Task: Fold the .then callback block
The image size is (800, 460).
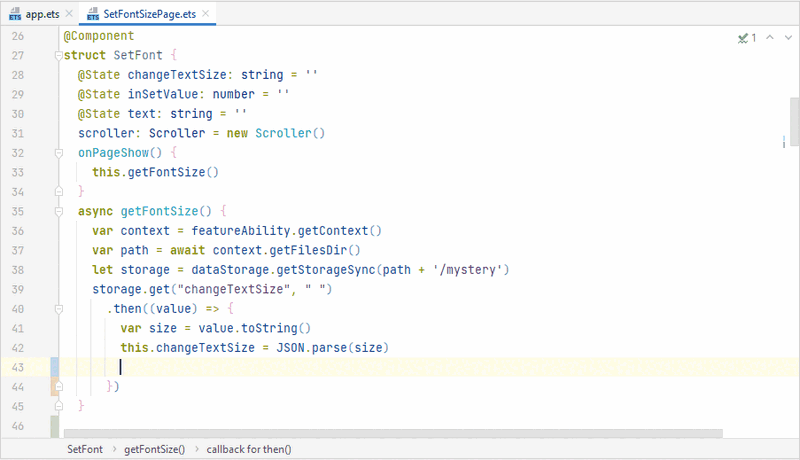Action: click(59, 309)
